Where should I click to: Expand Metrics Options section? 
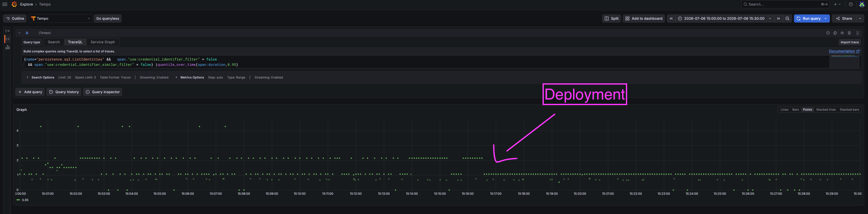(190, 78)
